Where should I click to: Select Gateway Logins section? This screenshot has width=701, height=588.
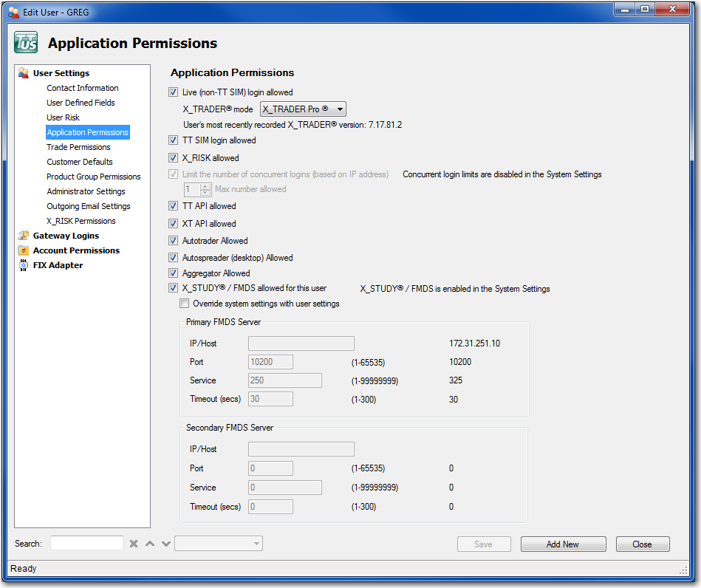tap(66, 236)
